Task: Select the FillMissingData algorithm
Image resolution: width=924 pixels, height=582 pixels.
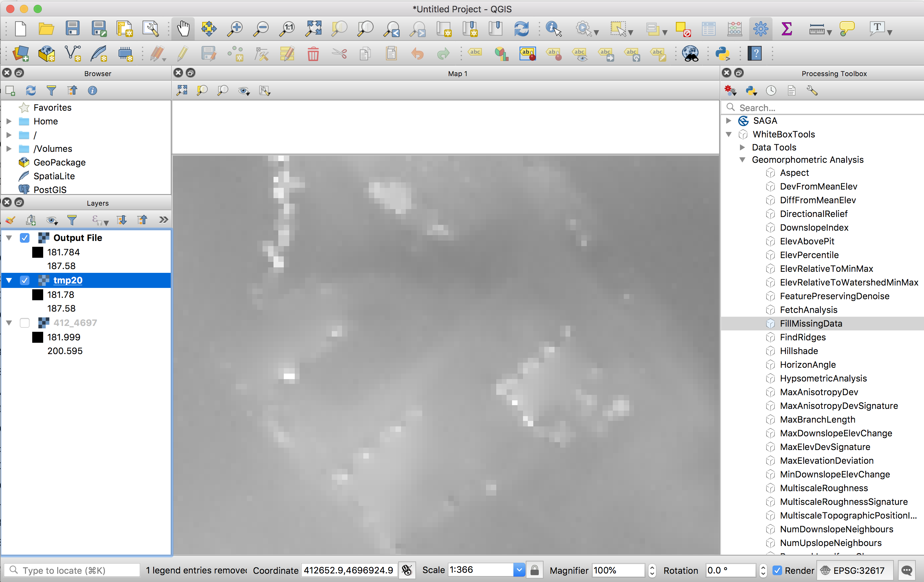Action: pos(811,324)
